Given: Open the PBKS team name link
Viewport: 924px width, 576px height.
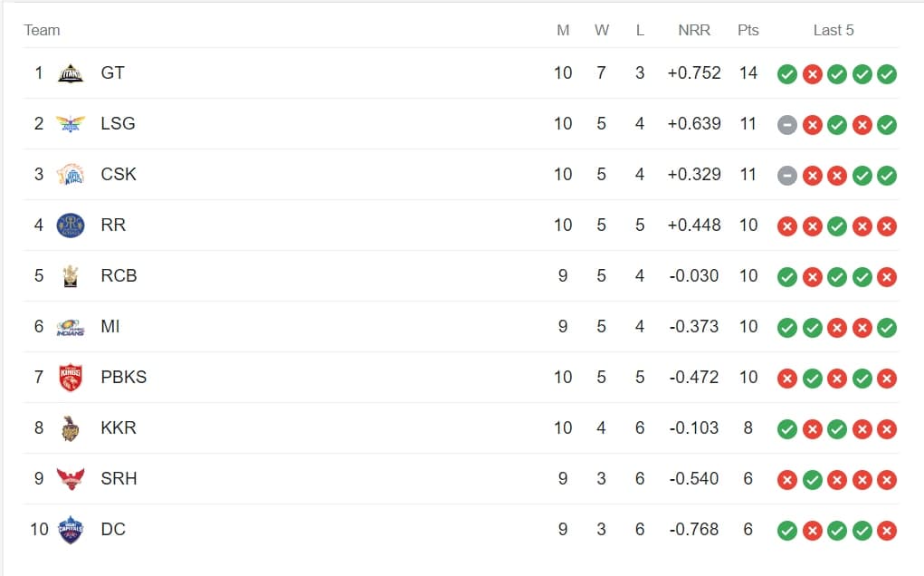Looking at the screenshot, I should pos(124,377).
